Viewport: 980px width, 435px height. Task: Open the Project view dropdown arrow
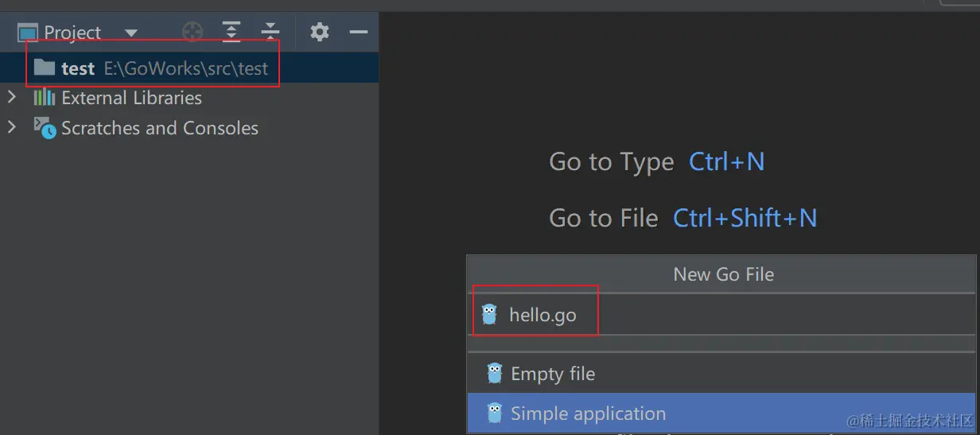131,33
